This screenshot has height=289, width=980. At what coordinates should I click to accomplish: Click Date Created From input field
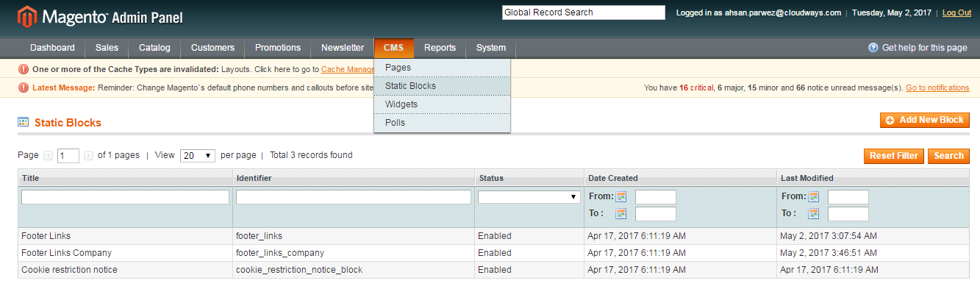coord(656,197)
